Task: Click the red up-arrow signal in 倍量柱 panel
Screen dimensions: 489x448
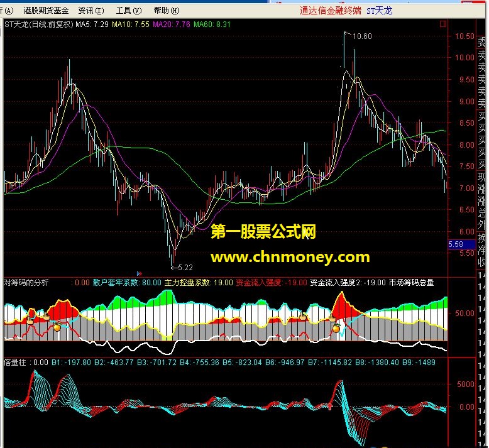Action: pyautogui.click(x=330, y=406)
